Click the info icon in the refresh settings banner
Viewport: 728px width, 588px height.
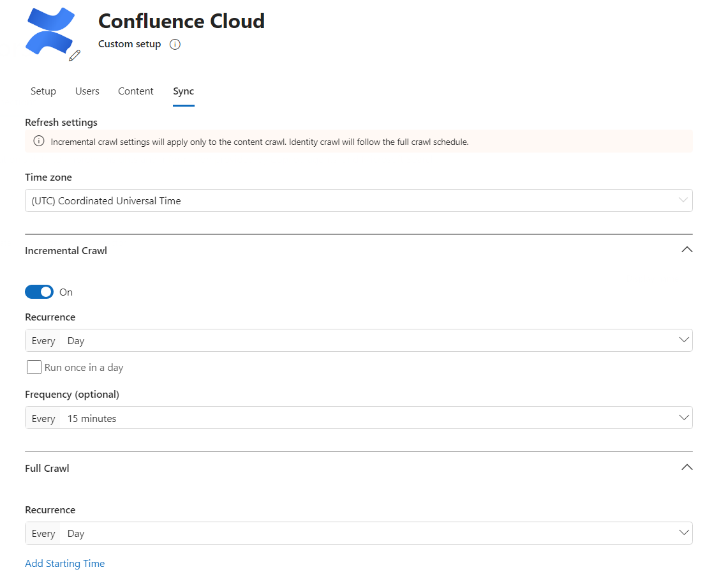click(x=39, y=142)
